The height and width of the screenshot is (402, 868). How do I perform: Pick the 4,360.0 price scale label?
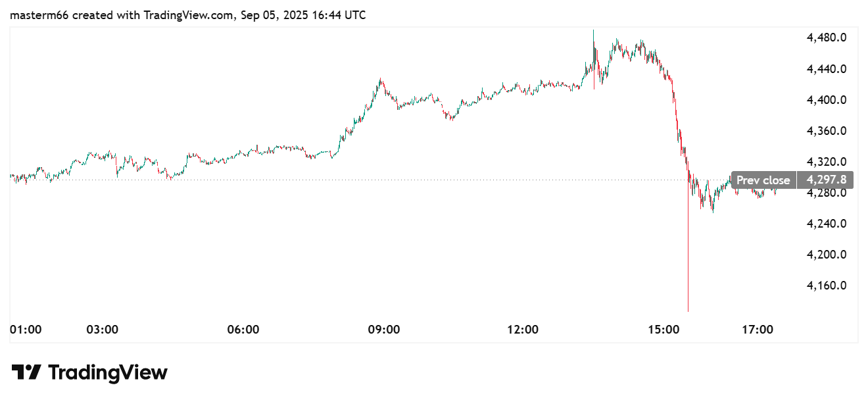coord(827,131)
